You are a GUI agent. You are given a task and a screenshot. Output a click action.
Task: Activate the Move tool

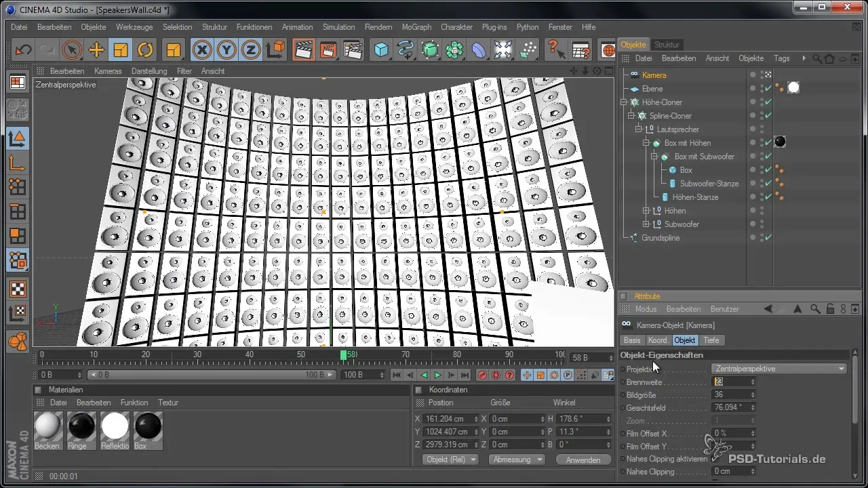tap(96, 50)
